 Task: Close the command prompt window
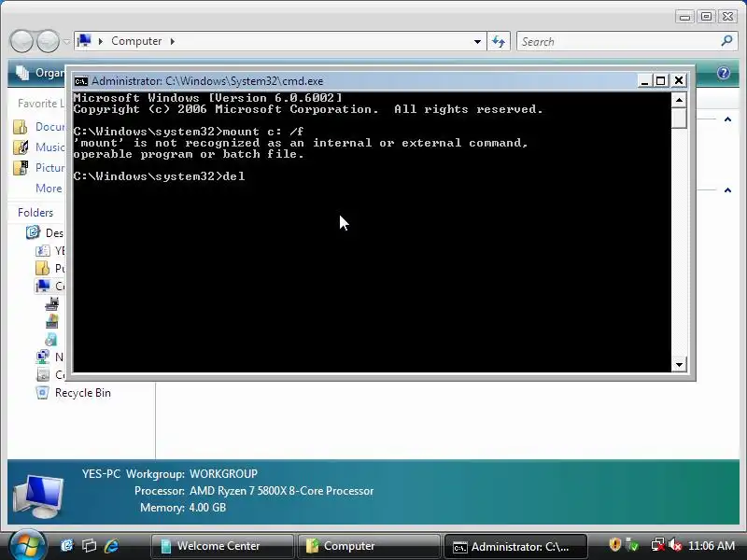[679, 81]
